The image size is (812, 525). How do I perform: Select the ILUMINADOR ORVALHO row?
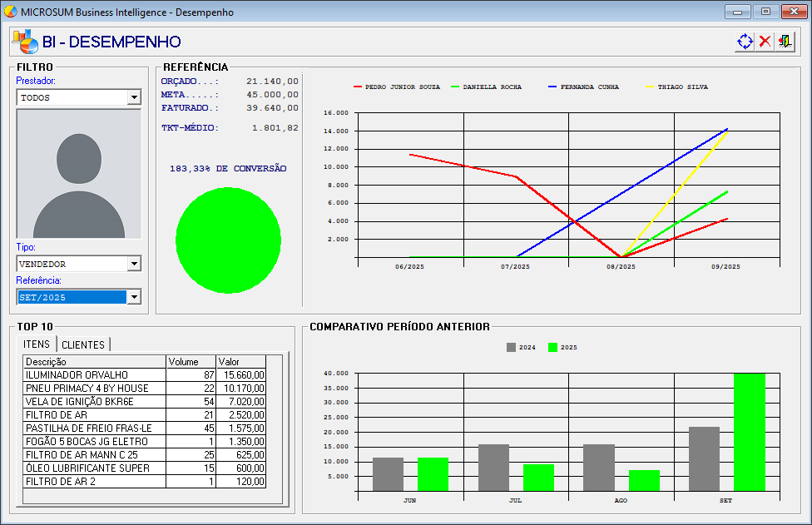(x=94, y=375)
